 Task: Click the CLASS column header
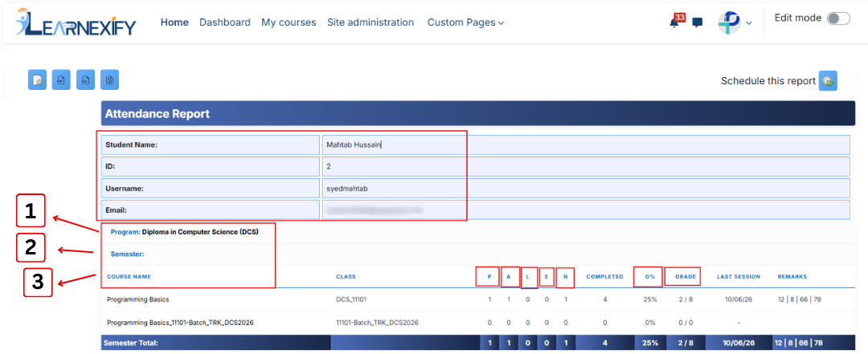tap(346, 277)
